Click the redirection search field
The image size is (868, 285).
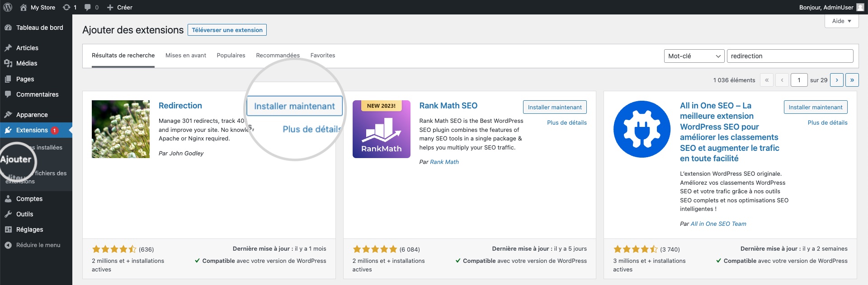tap(790, 56)
